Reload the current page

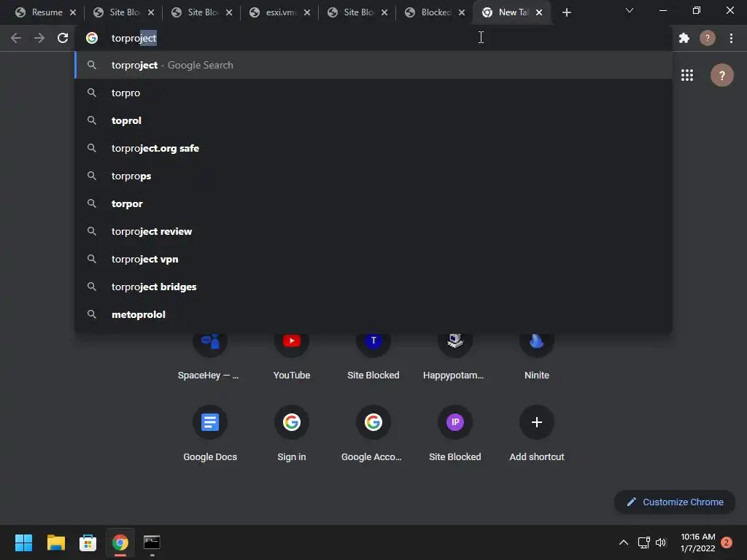click(x=63, y=38)
